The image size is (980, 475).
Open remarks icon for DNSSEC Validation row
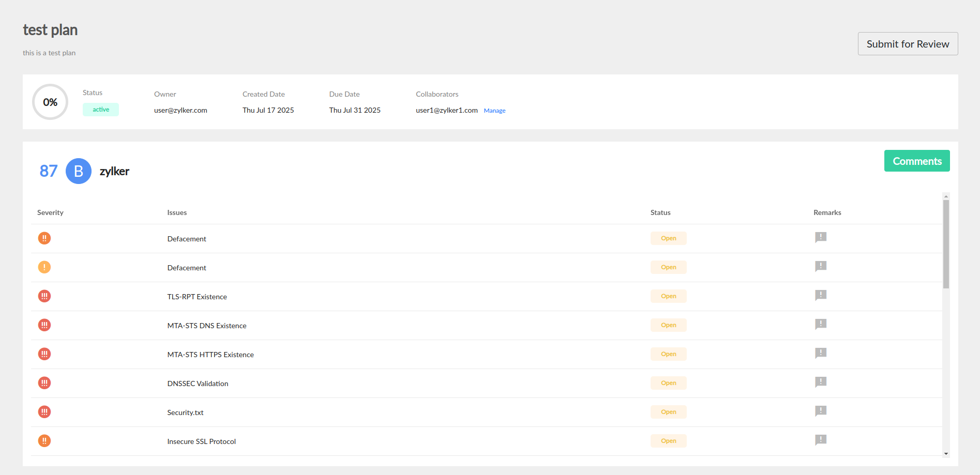tap(820, 382)
